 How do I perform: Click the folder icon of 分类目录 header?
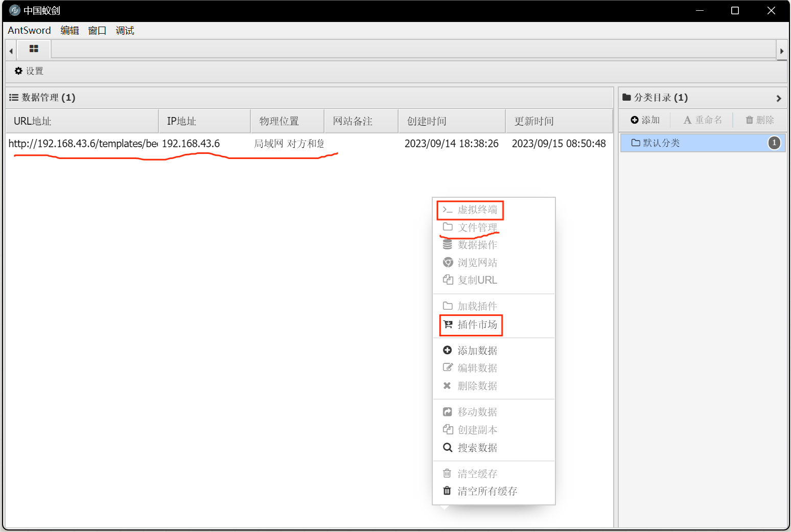pos(626,97)
